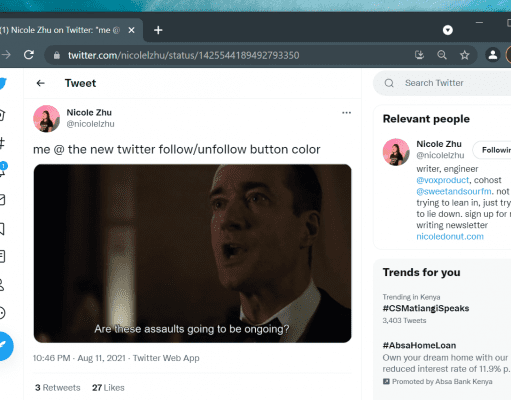Minimize the browser window
This screenshot has width=511, height=400.
479,23
